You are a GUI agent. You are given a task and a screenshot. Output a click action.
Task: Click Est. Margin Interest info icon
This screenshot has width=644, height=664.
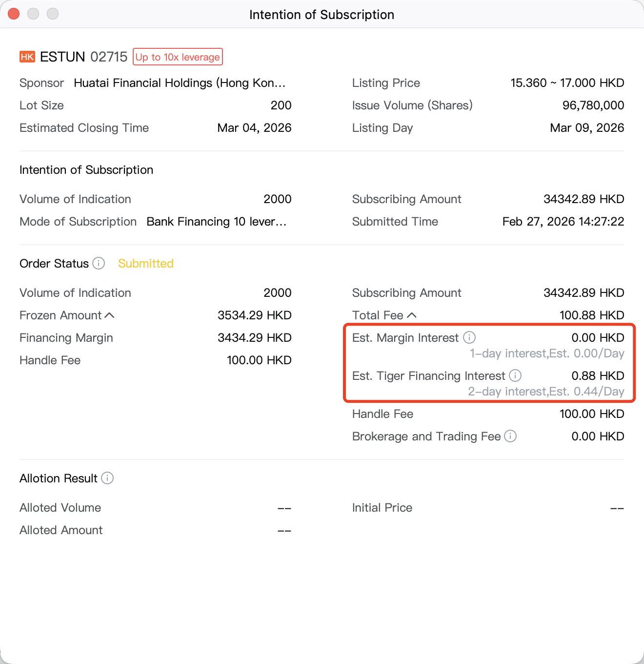coord(469,337)
